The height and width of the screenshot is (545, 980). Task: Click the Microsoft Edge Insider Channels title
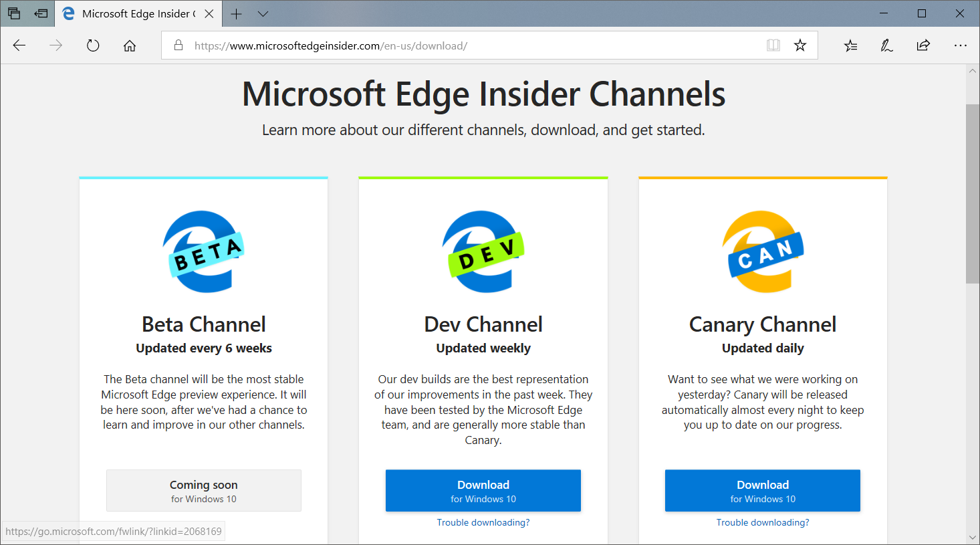pos(484,94)
